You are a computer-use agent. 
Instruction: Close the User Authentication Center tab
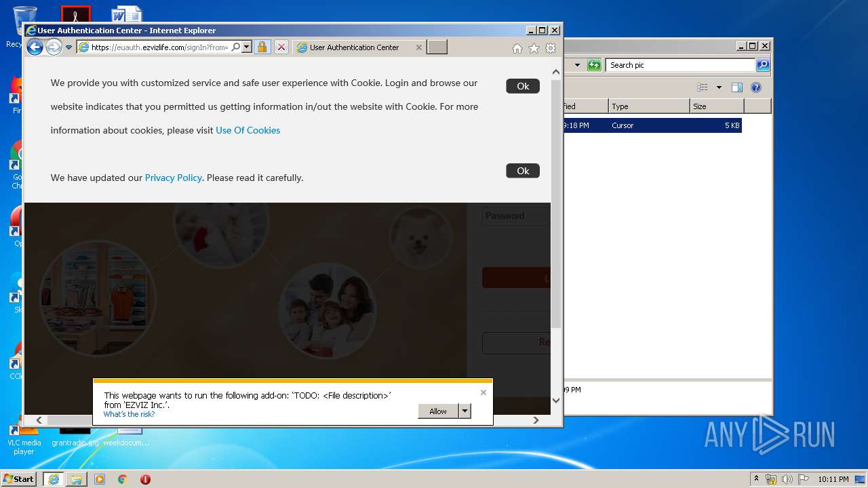[x=418, y=47]
